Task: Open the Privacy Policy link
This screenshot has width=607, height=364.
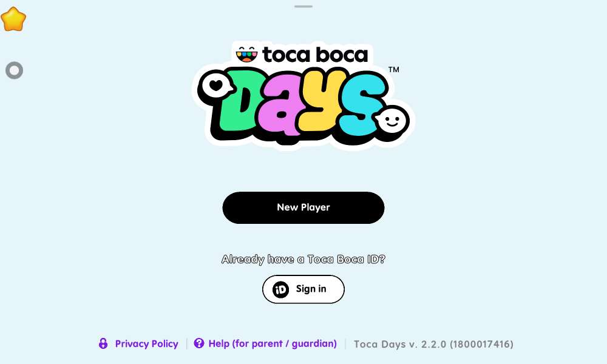Action: coord(146,343)
